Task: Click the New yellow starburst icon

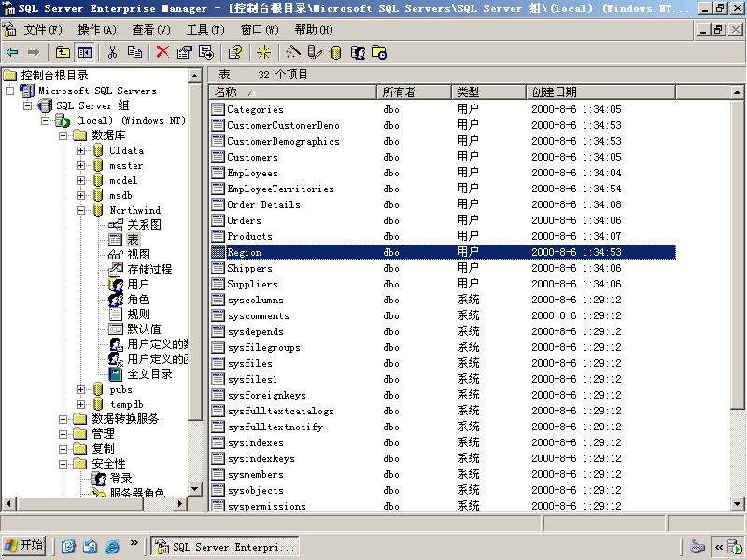Action: point(263,52)
